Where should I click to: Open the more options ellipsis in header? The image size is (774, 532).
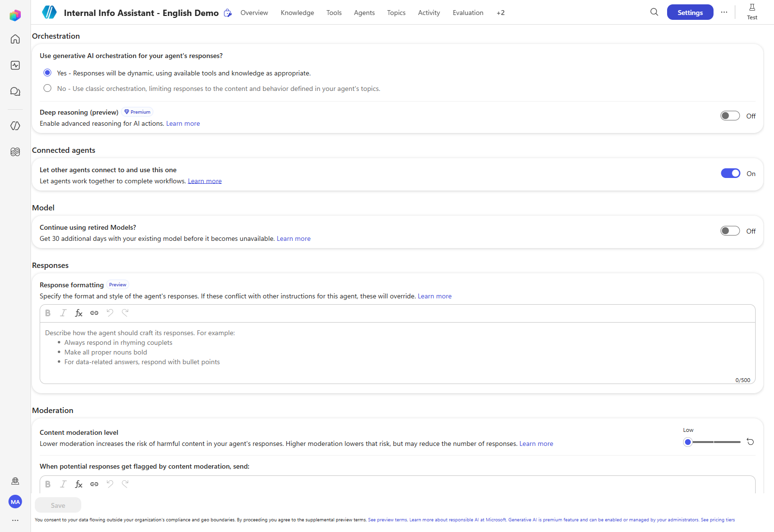point(724,12)
